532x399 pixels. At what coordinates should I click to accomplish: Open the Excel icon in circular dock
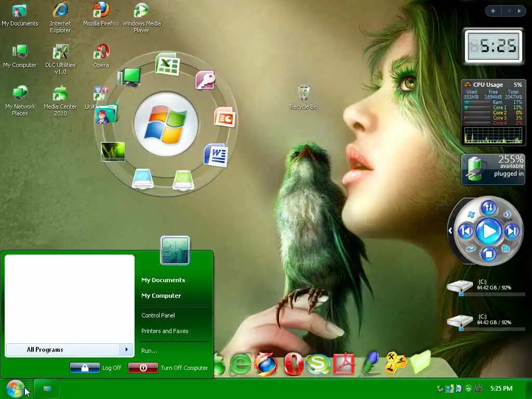point(167,64)
